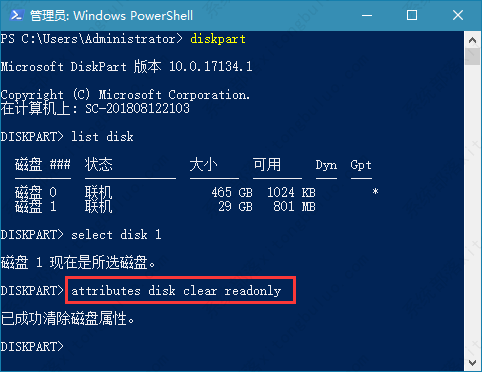The height and width of the screenshot is (372, 482).
Task: Click the list disk command line
Action: pos(67,137)
